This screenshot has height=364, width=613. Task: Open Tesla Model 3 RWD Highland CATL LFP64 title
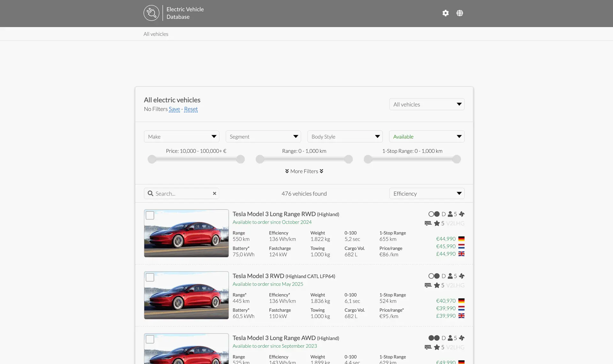pyautogui.click(x=284, y=276)
